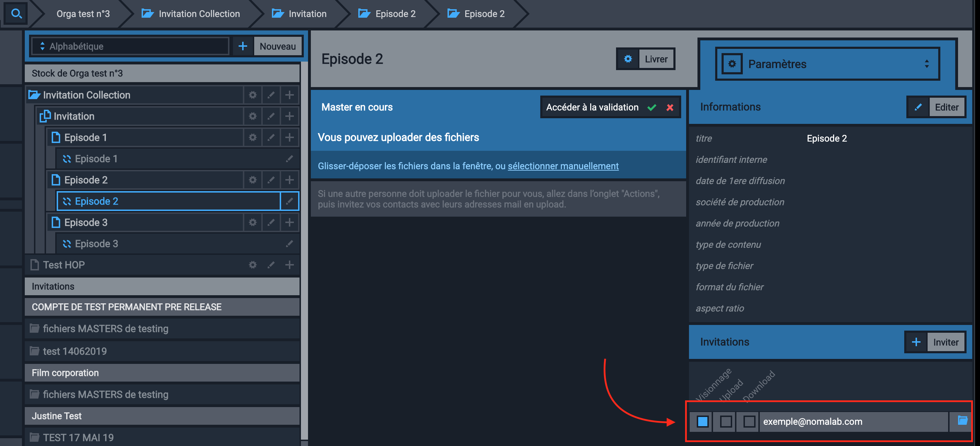This screenshot has width=980, height=446.
Task: Click gear icon next to Livrer
Action: (x=628, y=59)
